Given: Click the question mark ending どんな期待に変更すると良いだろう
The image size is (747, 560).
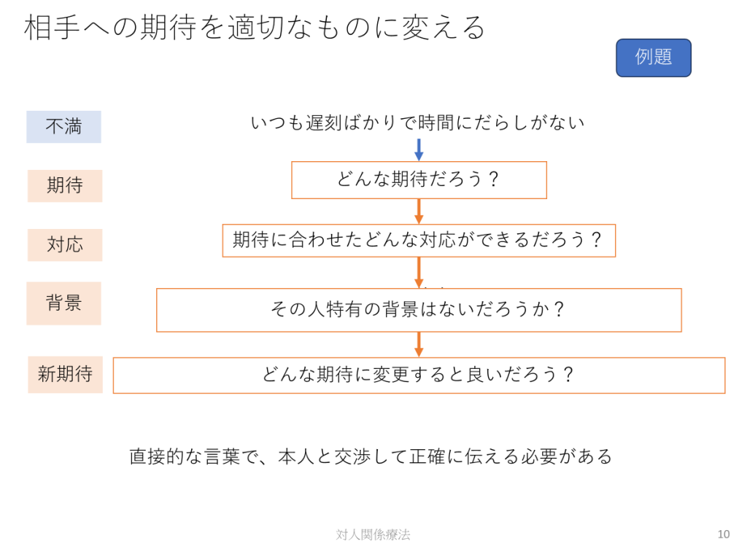Looking at the screenshot, I should coord(569,376).
